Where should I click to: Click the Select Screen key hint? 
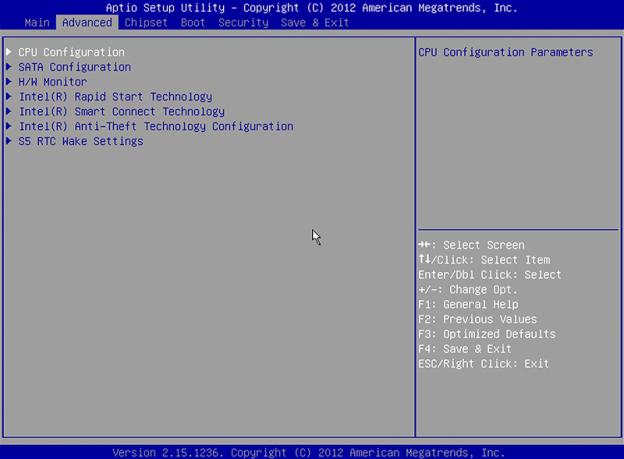pyautogui.click(x=472, y=245)
